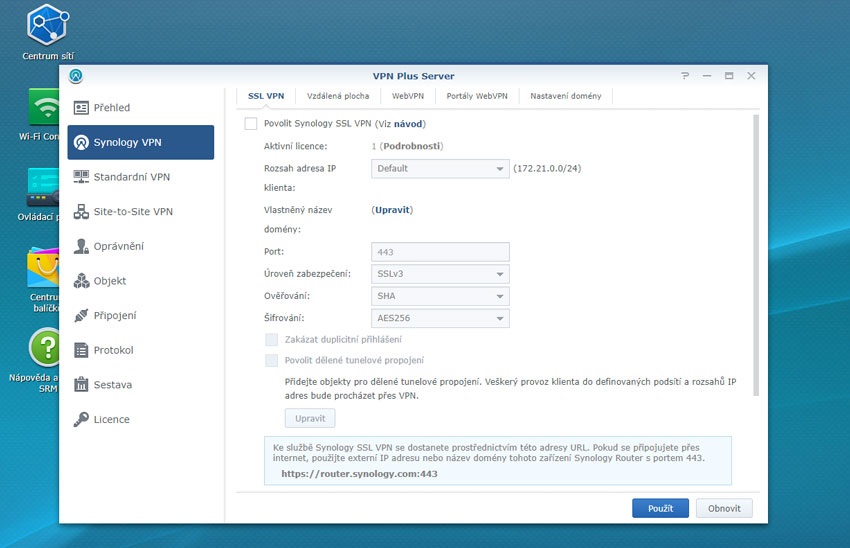Click the Protokol list icon
The height and width of the screenshot is (548, 850).
tap(81, 350)
